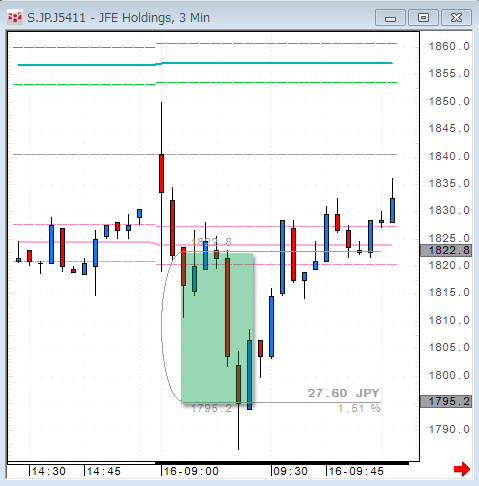Click the 1822.8 price marker on axis

(446, 250)
